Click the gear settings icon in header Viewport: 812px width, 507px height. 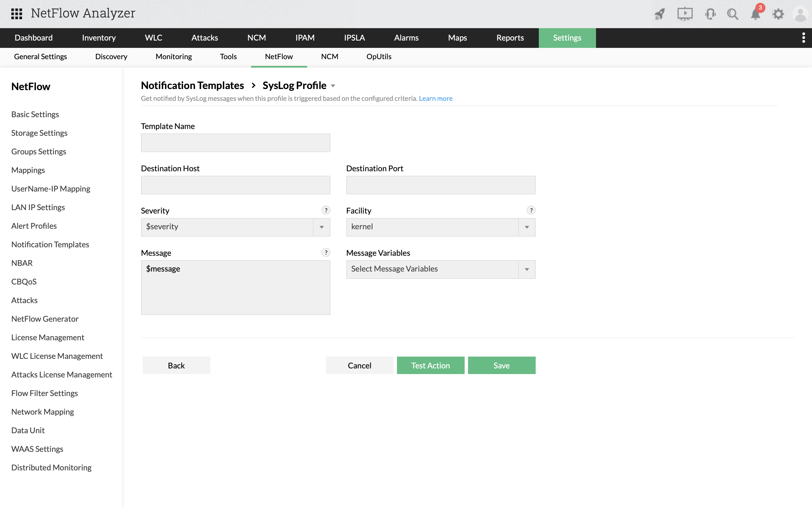pos(778,14)
